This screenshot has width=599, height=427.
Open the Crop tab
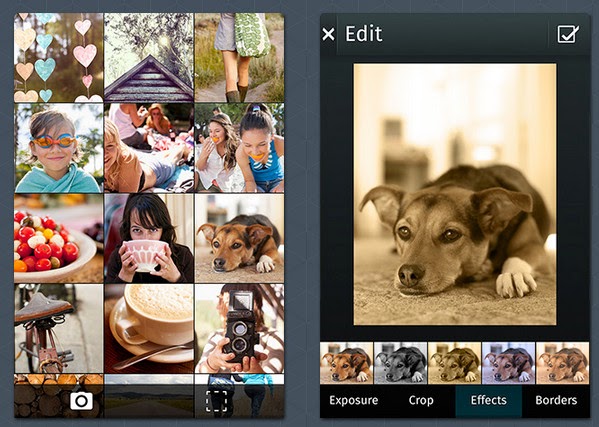tap(421, 400)
